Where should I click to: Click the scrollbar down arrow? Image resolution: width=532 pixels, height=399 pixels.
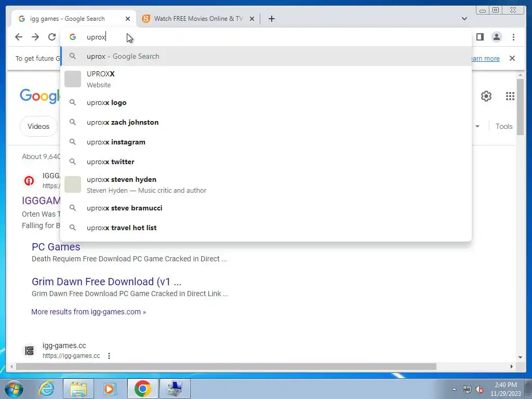(x=521, y=357)
